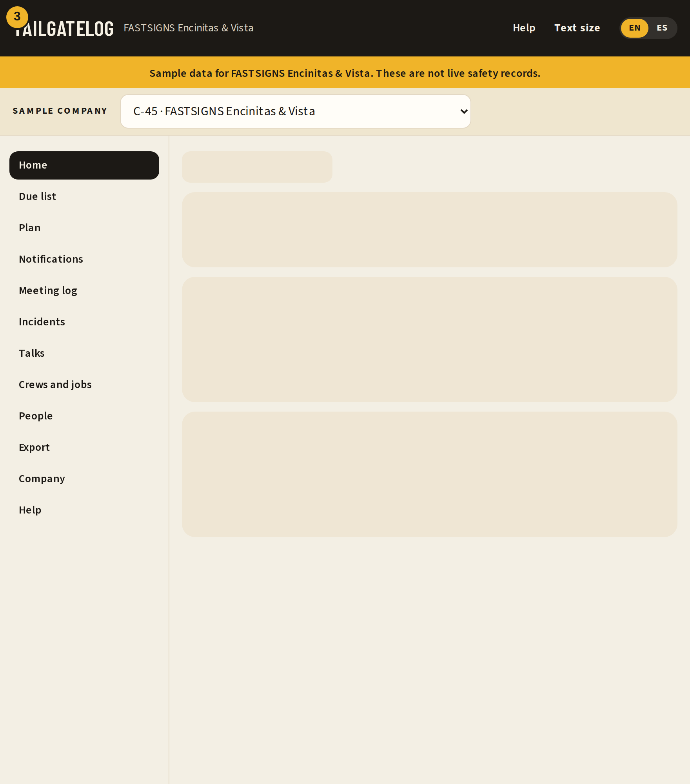Click the FASTSIGNS Encinitas & Vista header text
This screenshot has width=690, height=784.
tap(189, 28)
